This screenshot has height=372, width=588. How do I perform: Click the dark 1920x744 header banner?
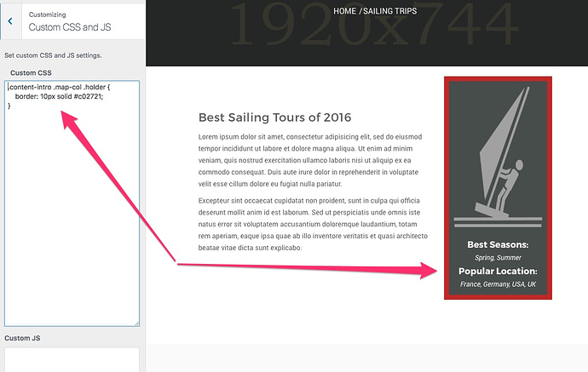click(x=366, y=33)
